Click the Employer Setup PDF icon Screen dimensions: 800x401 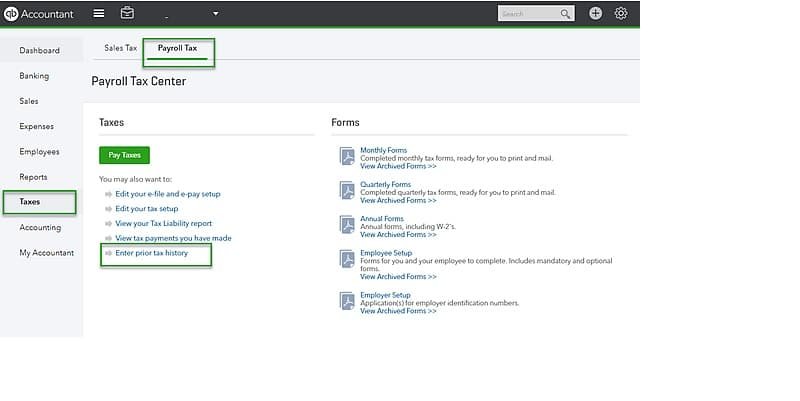tap(347, 301)
